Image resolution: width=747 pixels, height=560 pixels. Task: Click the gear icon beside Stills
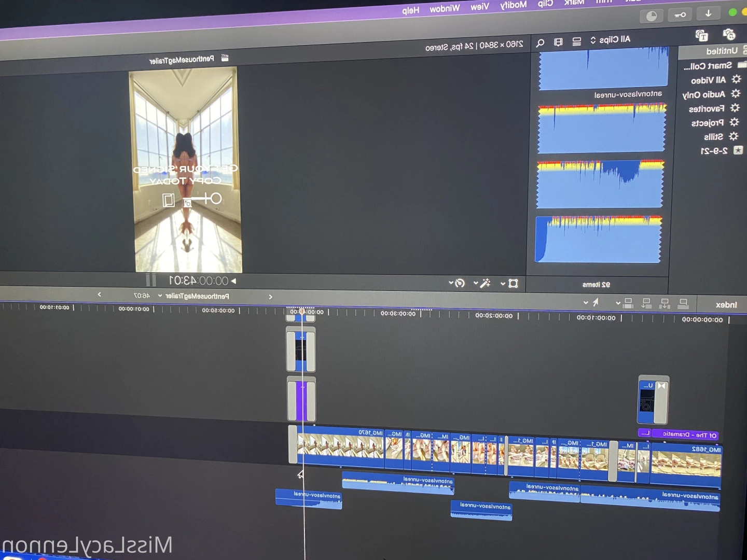pyautogui.click(x=733, y=136)
